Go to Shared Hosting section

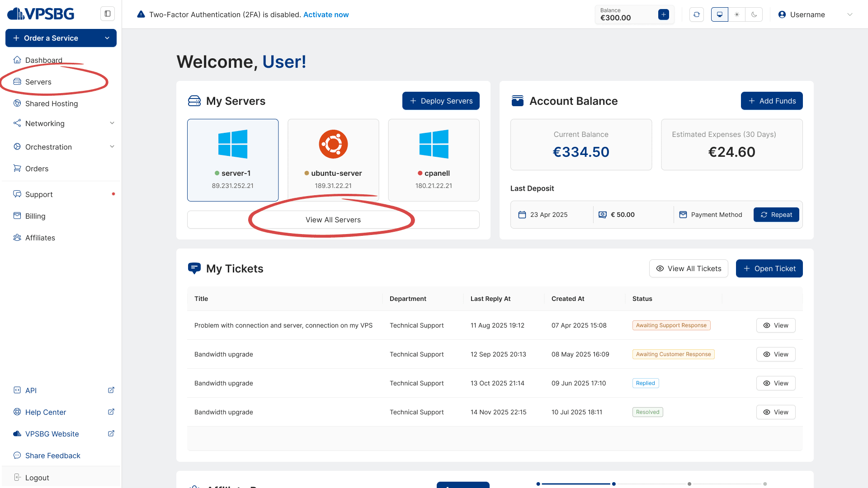[x=52, y=103]
